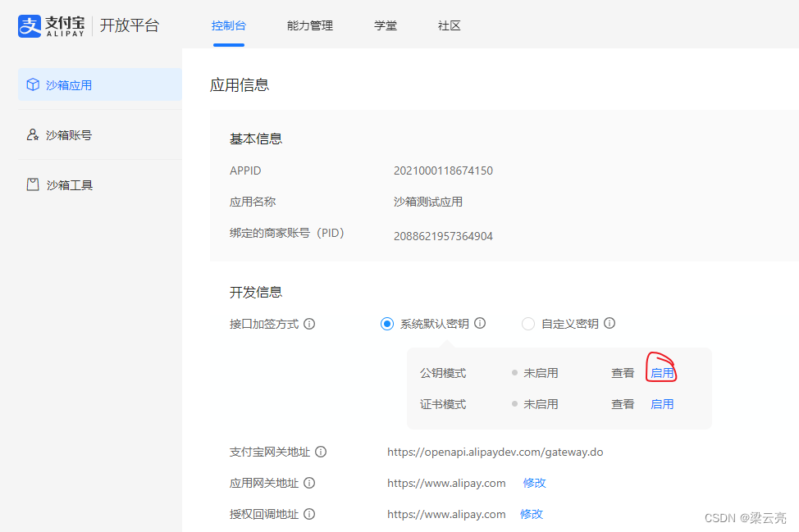799x532 pixels.
Task: Click the 接口加签方式 label
Action: 264,324
